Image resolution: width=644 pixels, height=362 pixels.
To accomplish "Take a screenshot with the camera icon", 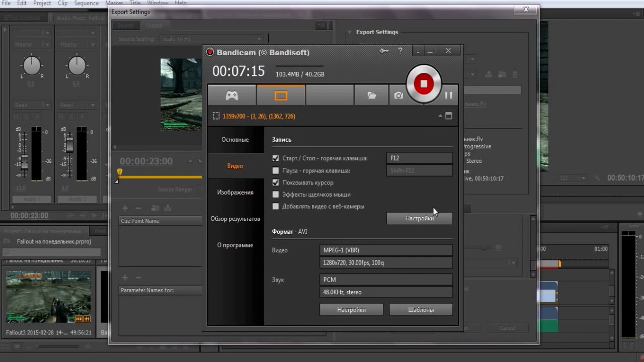I will point(398,96).
